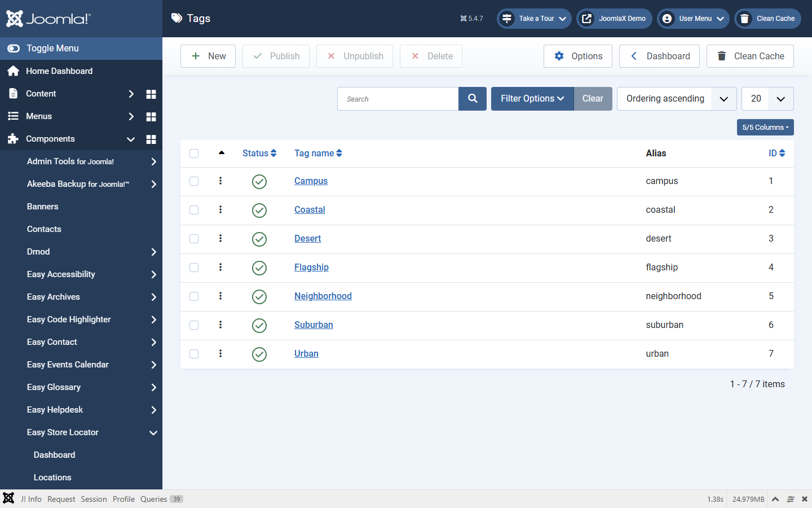The width and height of the screenshot is (812, 508).
Task: Open the Neighborhood tag link
Action: [x=323, y=296]
